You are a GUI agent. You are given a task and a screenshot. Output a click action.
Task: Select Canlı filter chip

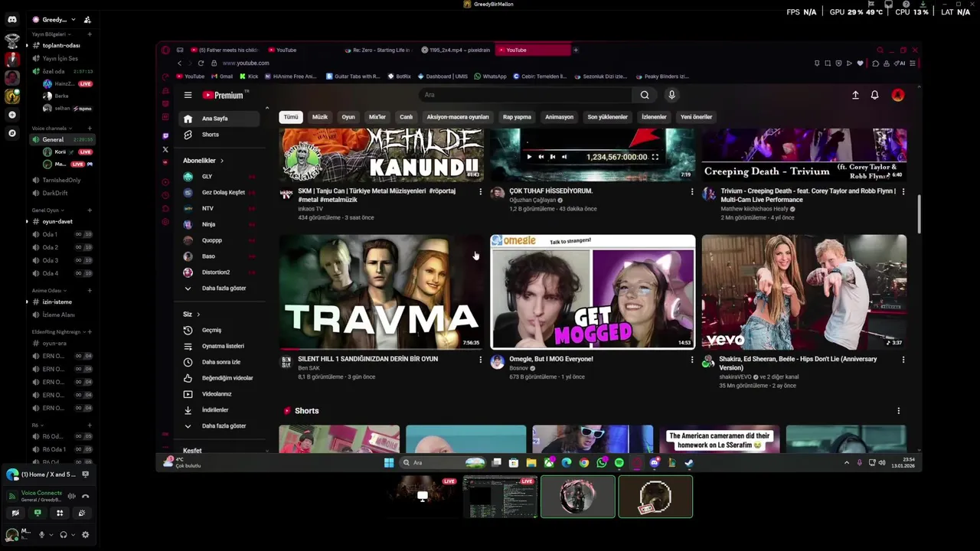(407, 117)
